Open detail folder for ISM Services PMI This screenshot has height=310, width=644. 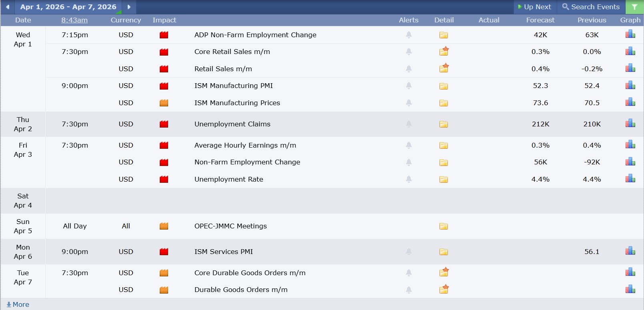pos(443,252)
